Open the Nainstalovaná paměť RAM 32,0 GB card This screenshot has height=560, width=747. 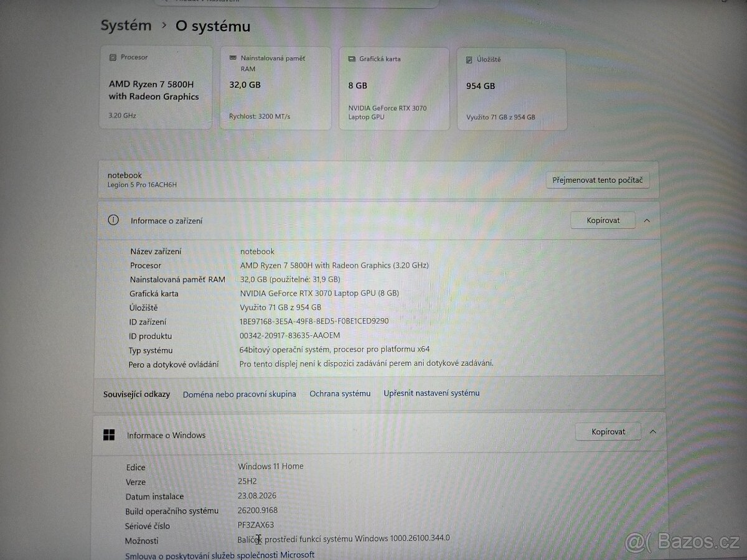point(275,88)
